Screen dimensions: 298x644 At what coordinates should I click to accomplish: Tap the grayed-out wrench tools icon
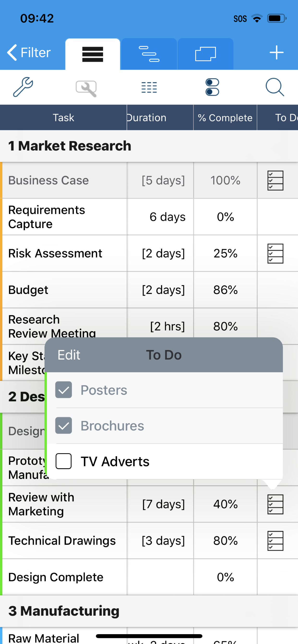click(x=86, y=88)
